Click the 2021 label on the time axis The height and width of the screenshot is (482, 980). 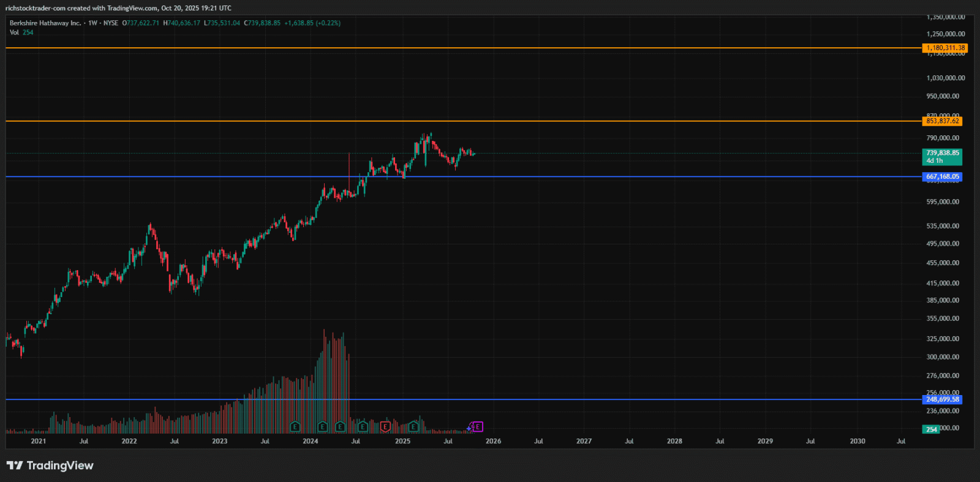point(38,441)
